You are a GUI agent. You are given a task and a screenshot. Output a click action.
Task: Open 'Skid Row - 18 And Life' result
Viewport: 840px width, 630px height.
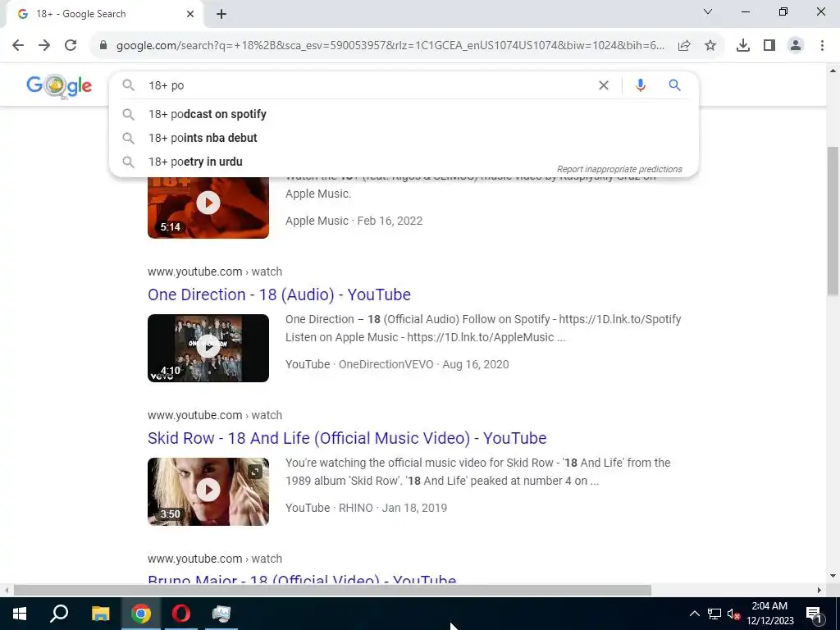(x=347, y=438)
